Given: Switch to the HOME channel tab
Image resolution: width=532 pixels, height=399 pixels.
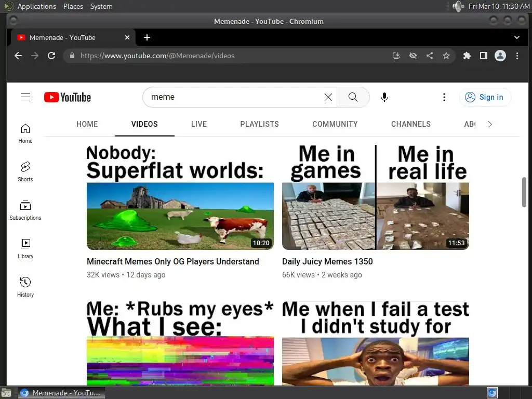Looking at the screenshot, I should point(87,124).
